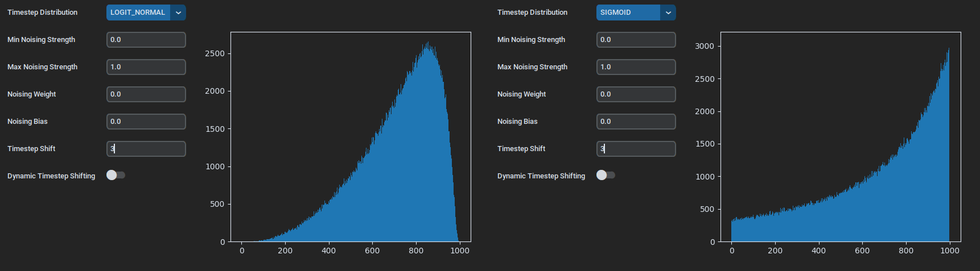Focus Timestep Shift field in SIGMOID panel
Viewport: 980px width, 271px height.
[636, 149]
